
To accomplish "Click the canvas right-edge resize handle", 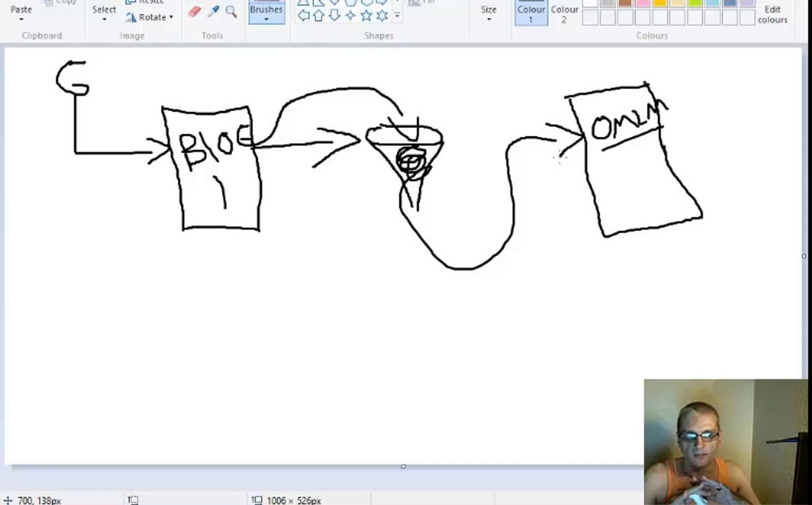I will point(804,256).
